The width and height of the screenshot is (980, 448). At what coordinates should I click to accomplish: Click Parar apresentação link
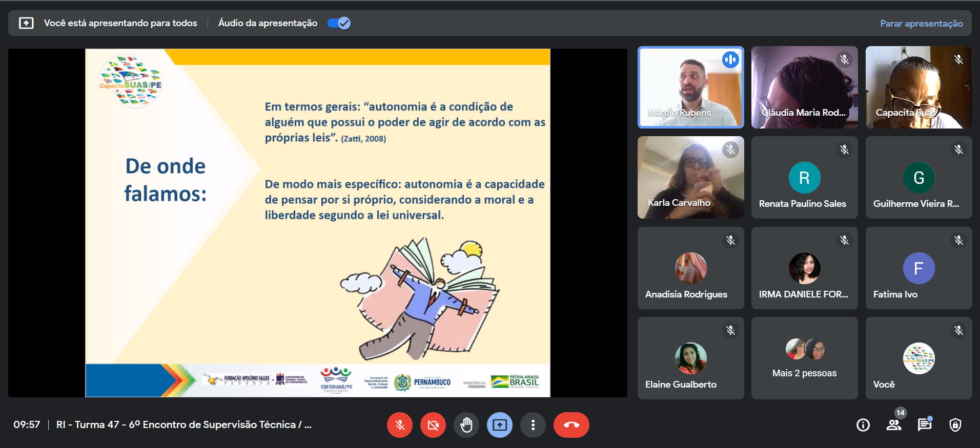pos(921,24)
